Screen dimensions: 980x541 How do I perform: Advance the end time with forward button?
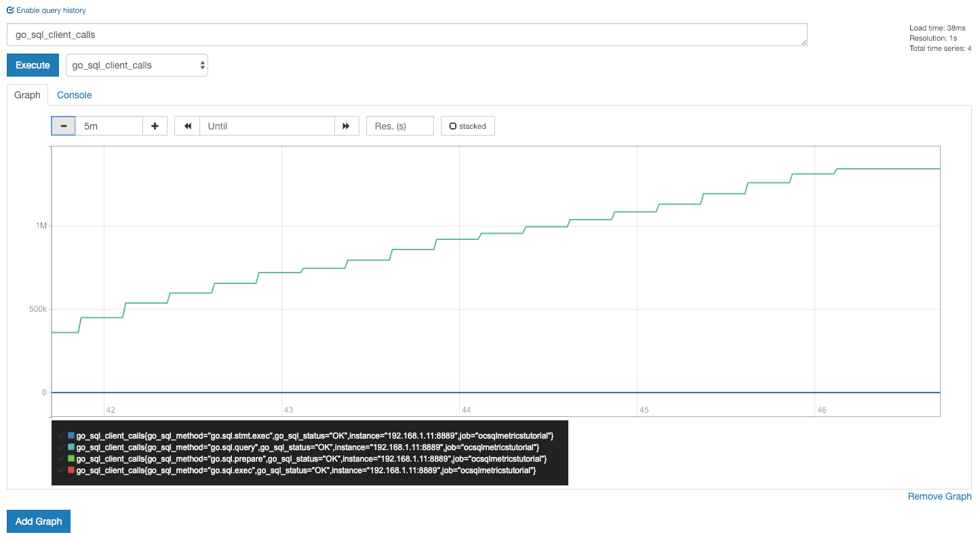coord(347,126)
